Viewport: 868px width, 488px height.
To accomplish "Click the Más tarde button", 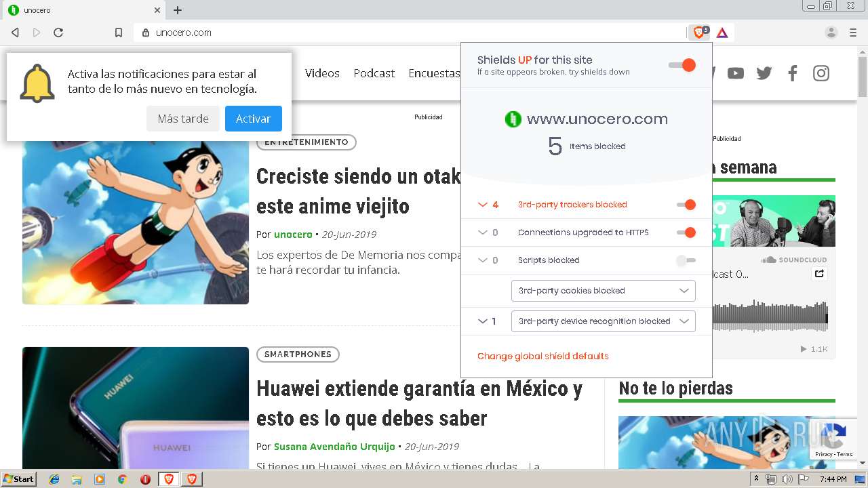I will pos(183,119).
